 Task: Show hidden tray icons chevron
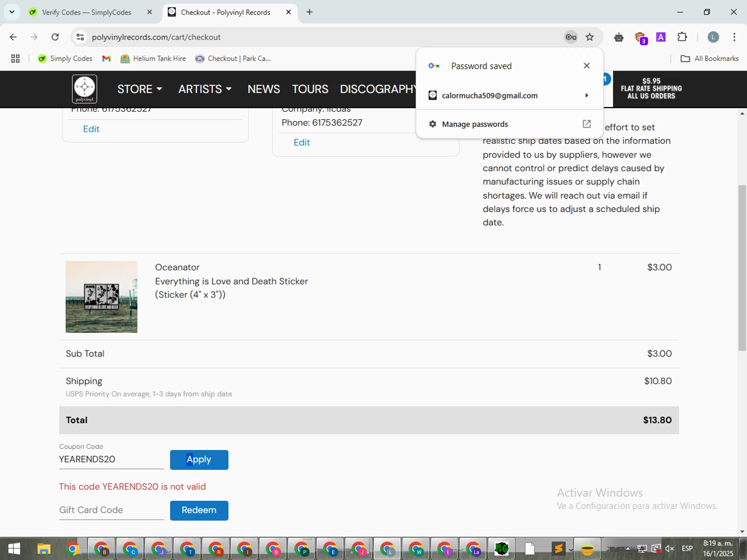[x=627, y=549]
